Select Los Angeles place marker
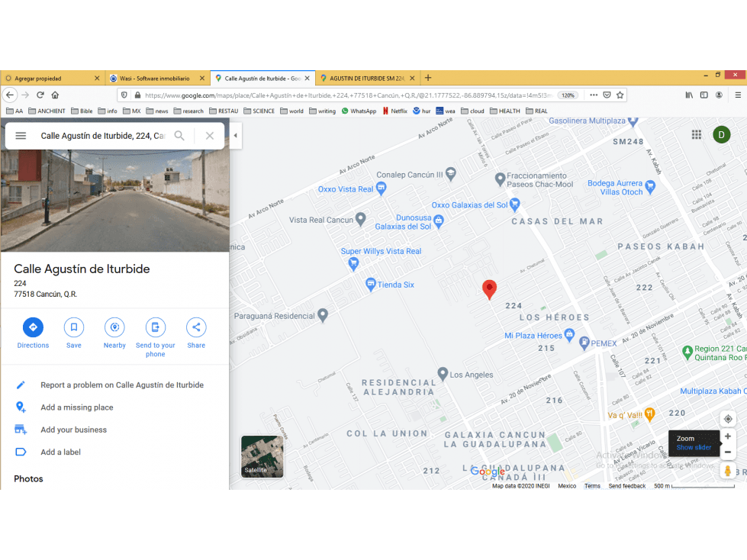 443,373
